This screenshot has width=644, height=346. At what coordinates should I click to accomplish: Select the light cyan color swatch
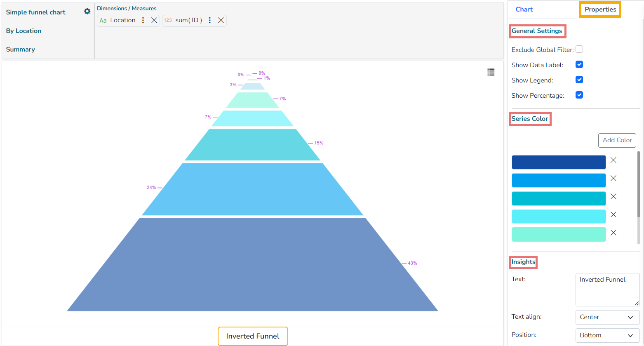[x=559, y=216]
